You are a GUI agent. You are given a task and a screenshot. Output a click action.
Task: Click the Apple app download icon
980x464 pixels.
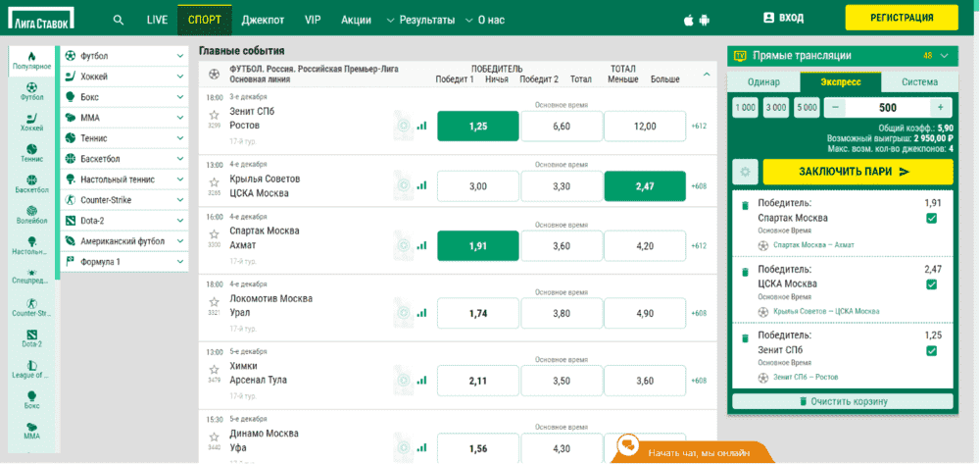point(689,20)
